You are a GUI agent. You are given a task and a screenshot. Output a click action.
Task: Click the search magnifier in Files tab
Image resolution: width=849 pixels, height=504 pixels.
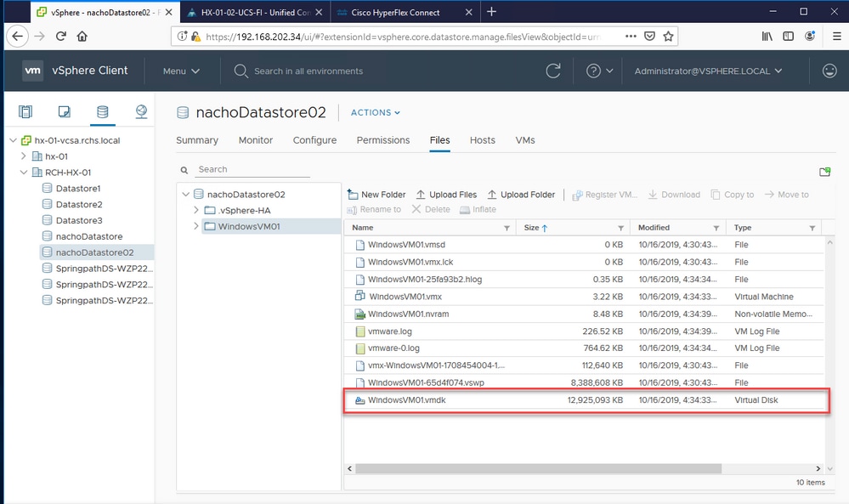coord(184,170)
